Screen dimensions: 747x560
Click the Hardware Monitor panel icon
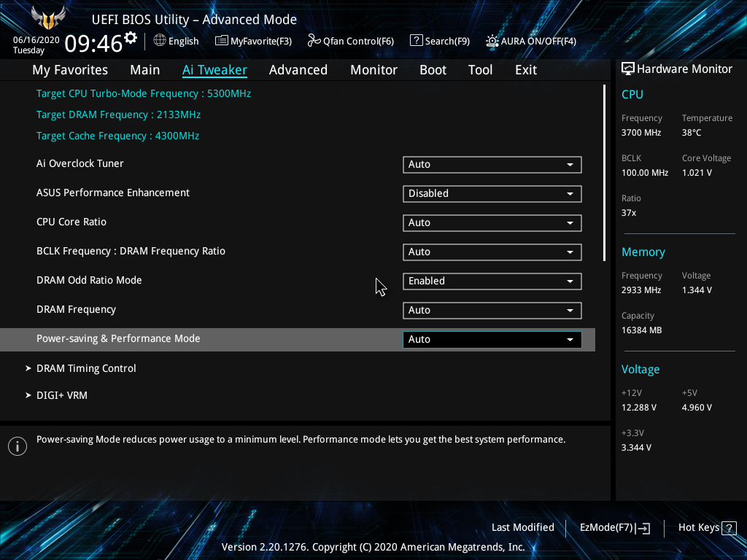627,68
